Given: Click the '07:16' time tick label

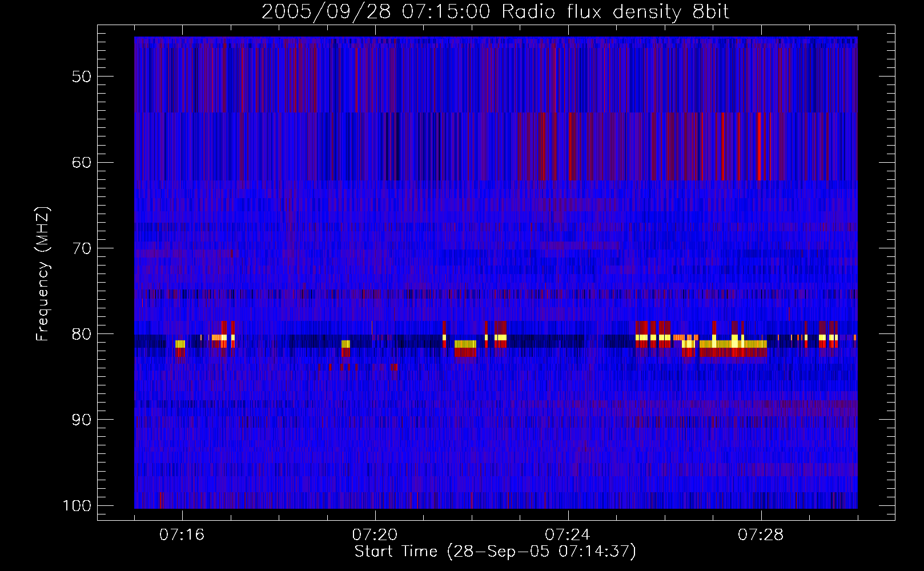Looking at the screenshot, I should pyautogui.click(x=182, y=535).
